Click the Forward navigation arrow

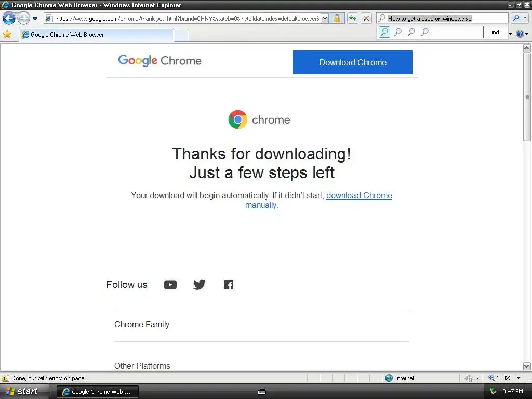23,18
